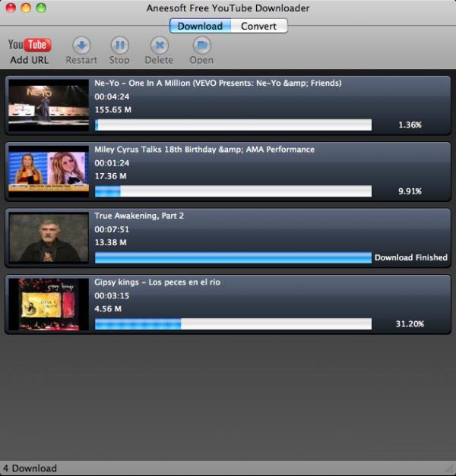Viewport: 456px width, 476px height.
Task: Open the download folder via Open icon
Action: click(202, 46)
